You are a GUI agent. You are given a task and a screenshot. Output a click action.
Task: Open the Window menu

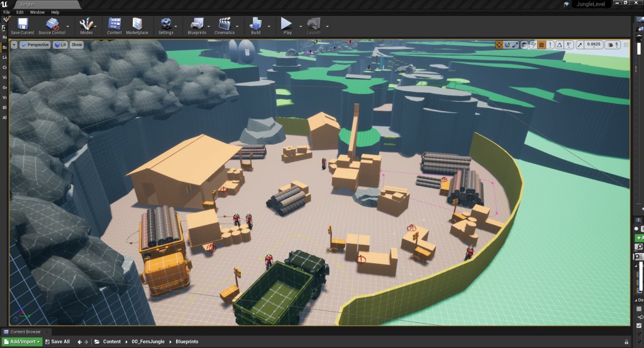pyautogui.click(x=37, y=12)
